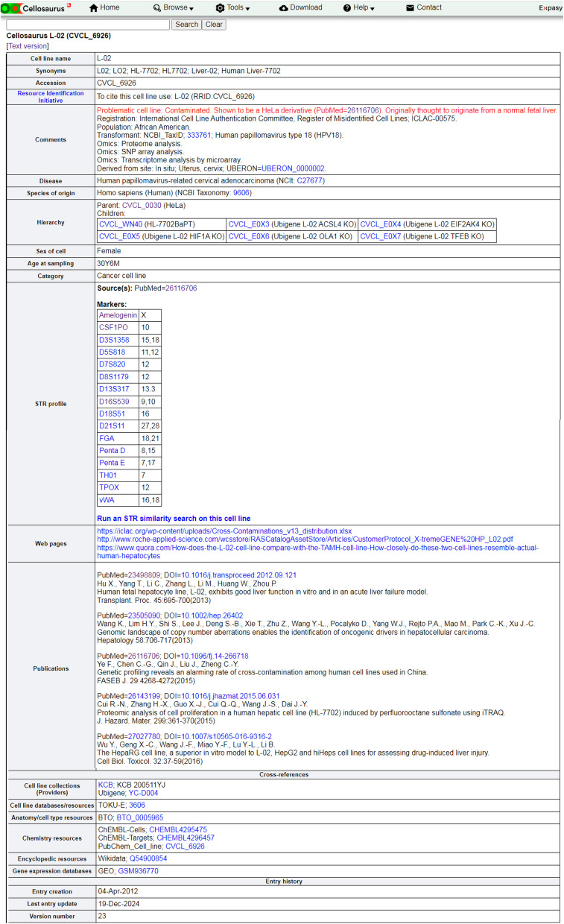This screenshot has width=564, height=924.
Task: Open the Text version link
Action: pyautogui.click(x=28, y=46)
